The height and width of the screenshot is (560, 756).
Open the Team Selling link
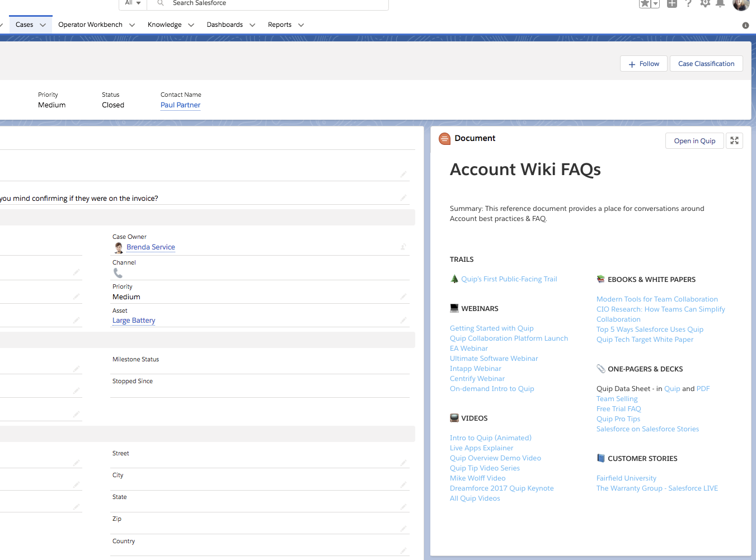[617, 398]
